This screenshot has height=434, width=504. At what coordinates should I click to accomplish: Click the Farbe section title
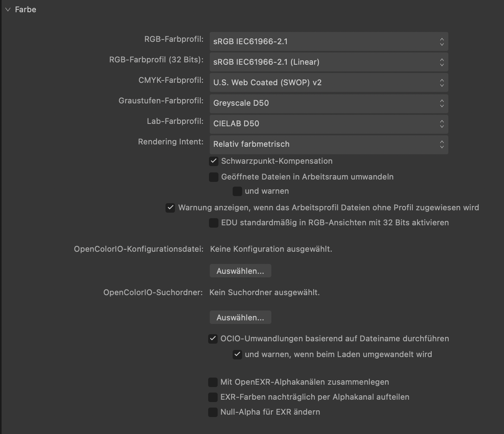coord(26,9)
